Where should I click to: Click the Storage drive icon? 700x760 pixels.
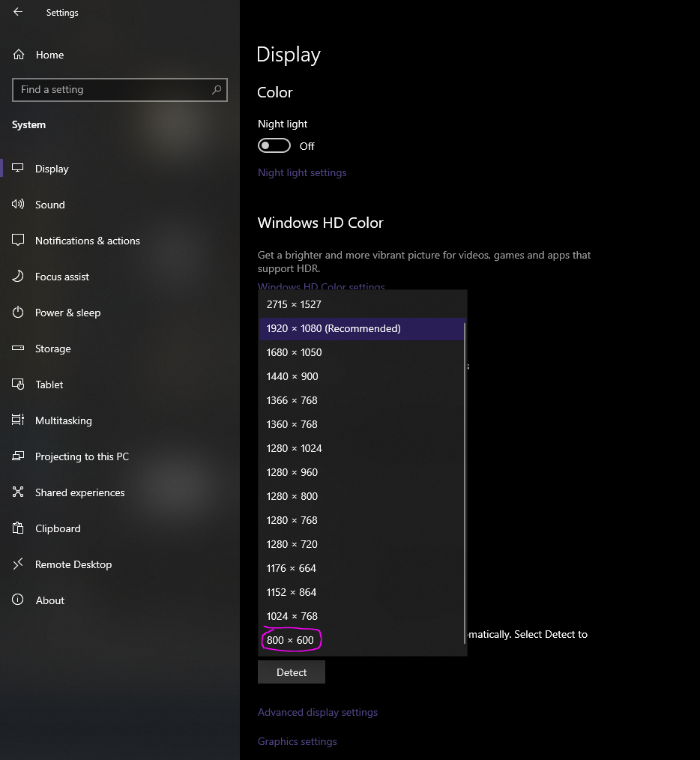19,349
